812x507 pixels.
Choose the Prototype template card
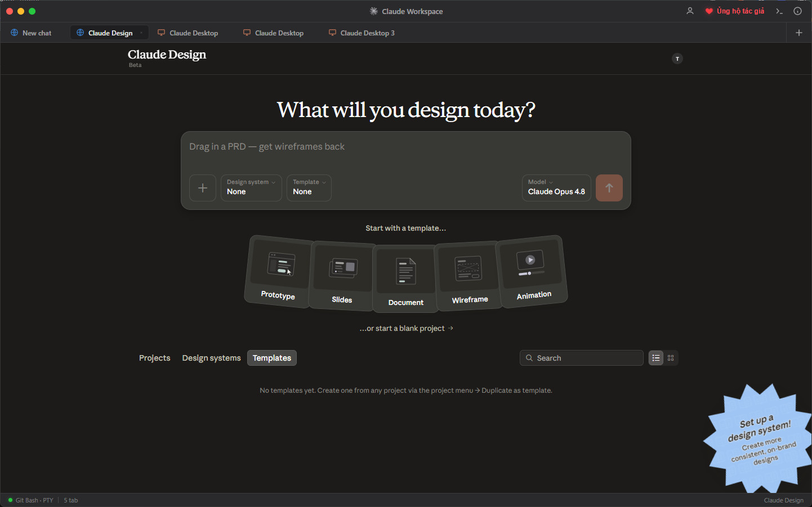[x=278, y=272]
